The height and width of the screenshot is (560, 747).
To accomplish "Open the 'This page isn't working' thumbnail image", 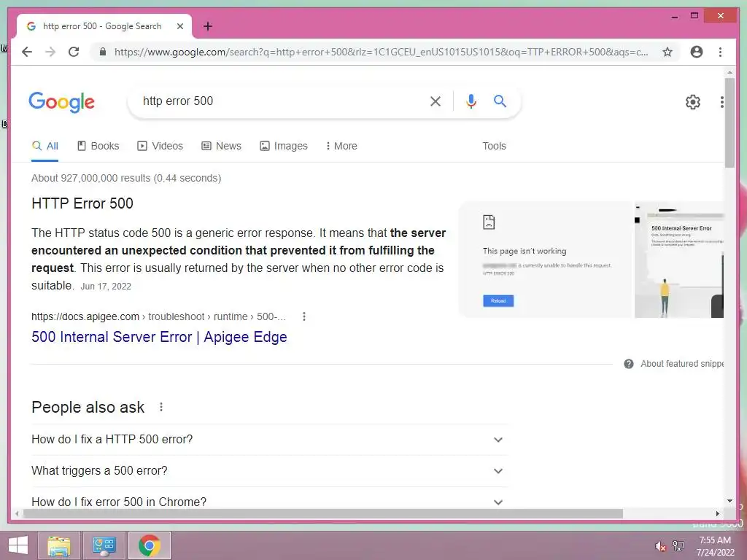I will tap(546, 260).
